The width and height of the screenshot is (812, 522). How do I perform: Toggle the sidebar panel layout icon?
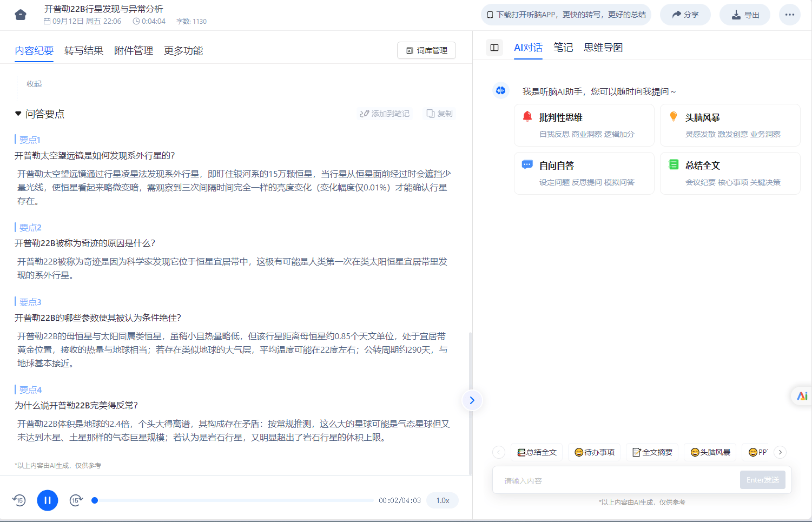494,48
